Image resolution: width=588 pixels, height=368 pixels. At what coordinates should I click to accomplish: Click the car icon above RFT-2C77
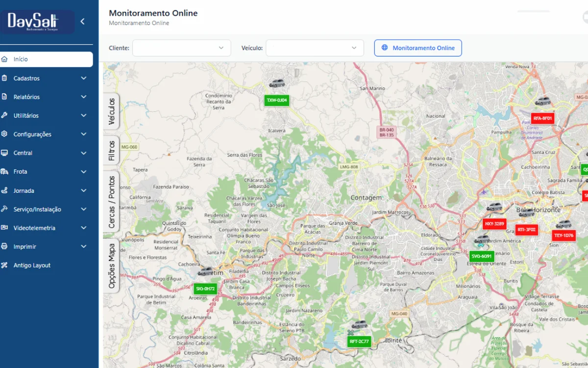pyautogui.click(x=360, y=324)
